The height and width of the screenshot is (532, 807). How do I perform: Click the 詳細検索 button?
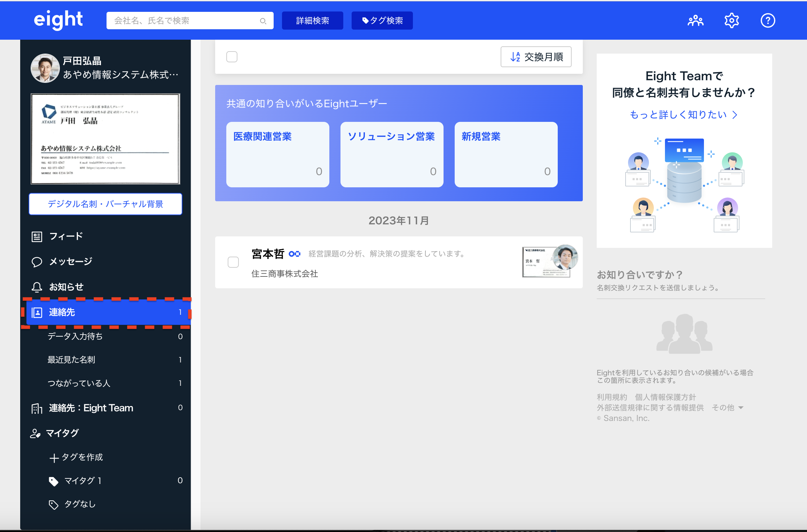pos(313,21)
